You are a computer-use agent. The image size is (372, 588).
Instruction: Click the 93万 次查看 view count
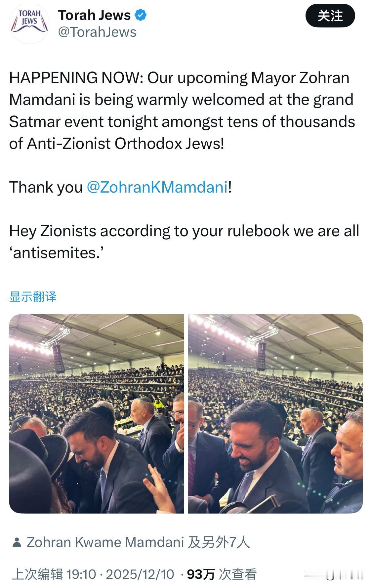tap(222, 574)
